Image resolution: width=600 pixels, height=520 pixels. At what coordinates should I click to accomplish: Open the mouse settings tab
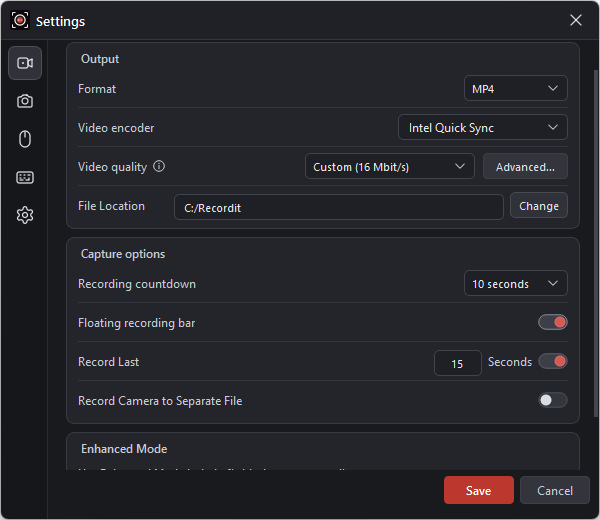[25, 139]
